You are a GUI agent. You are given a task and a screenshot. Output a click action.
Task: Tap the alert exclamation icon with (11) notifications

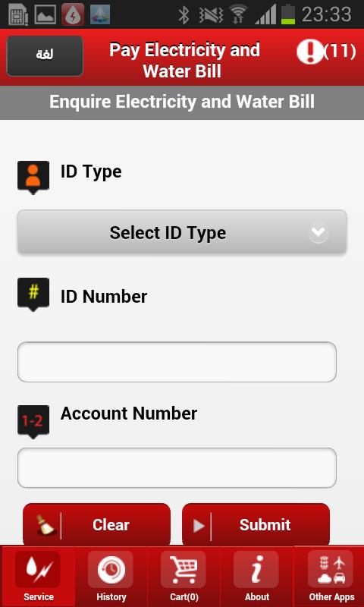[326, 52]
